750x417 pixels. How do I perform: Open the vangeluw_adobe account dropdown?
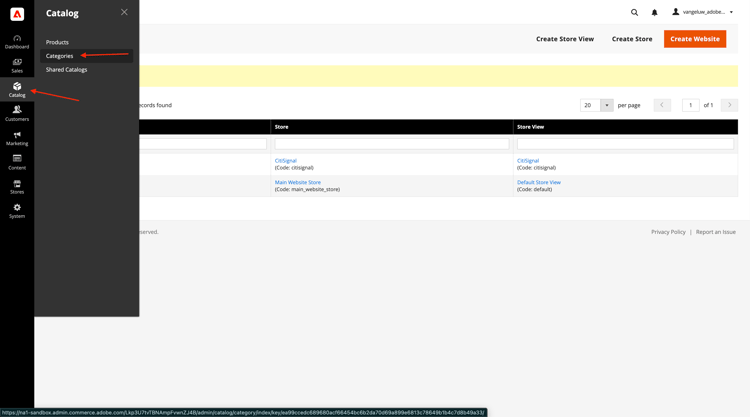pyautogui.click(x=702, y=12)
